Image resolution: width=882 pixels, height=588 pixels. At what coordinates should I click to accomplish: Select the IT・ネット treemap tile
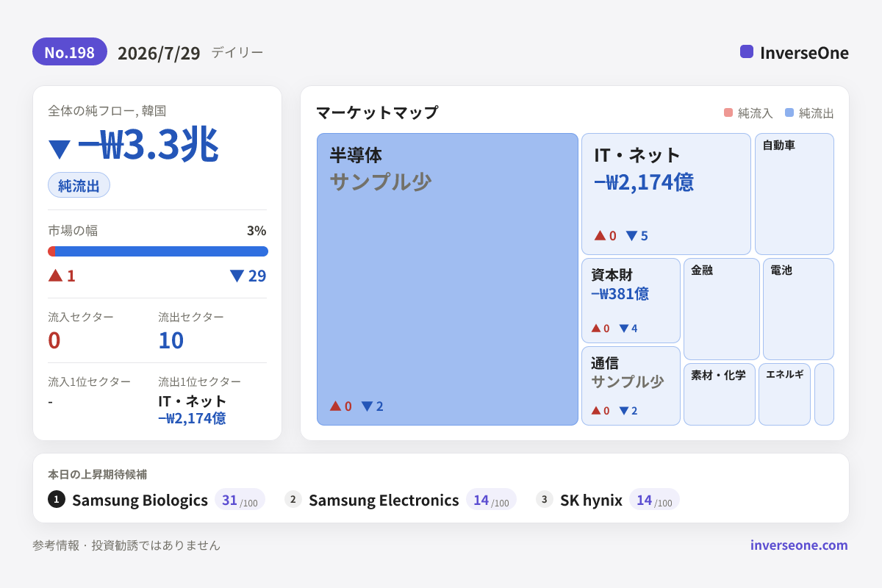tap(666, 194)
